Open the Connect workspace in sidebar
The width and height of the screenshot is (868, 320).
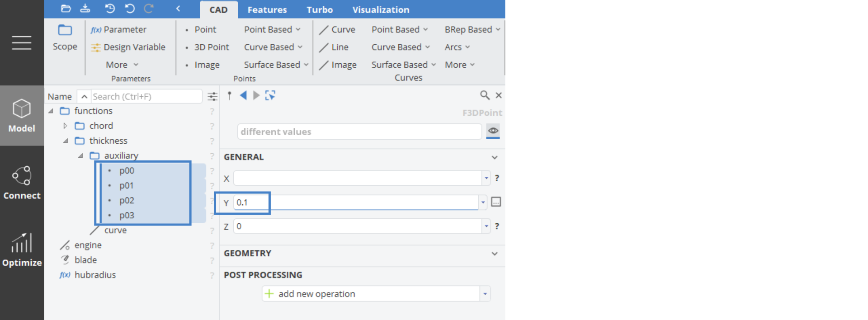coord(22,183)
